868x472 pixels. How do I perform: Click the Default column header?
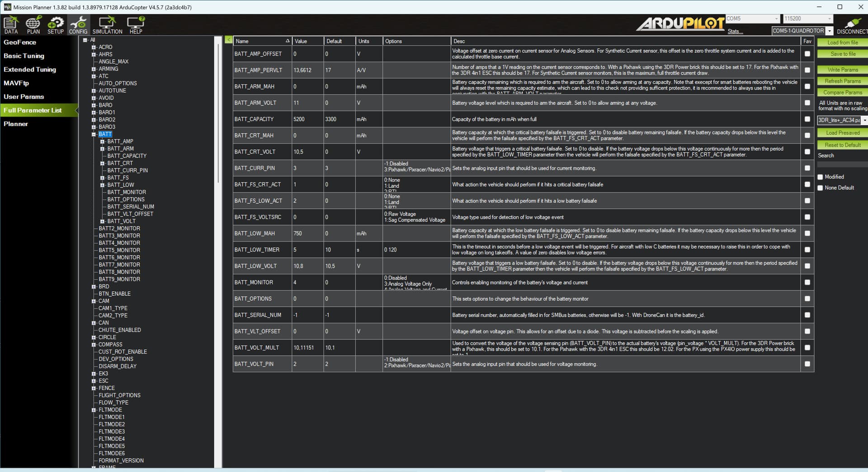(x=340, y=41)
